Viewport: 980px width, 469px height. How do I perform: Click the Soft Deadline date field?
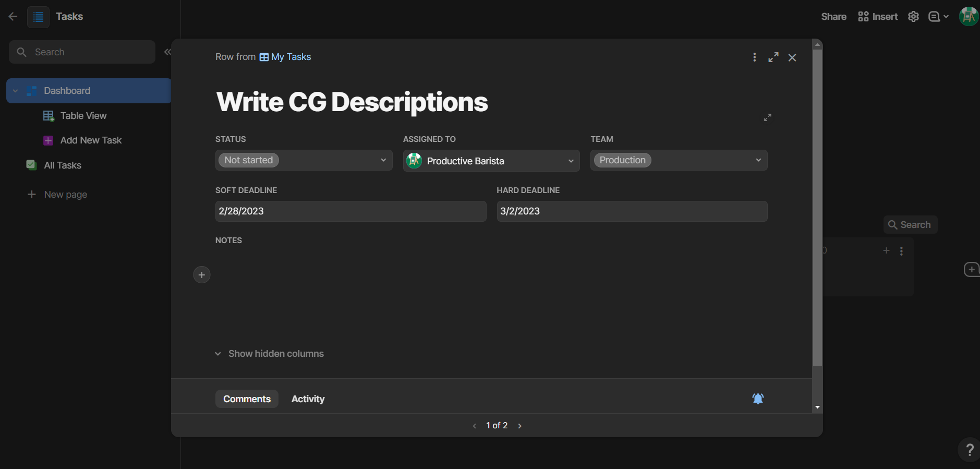coord(350,211)
